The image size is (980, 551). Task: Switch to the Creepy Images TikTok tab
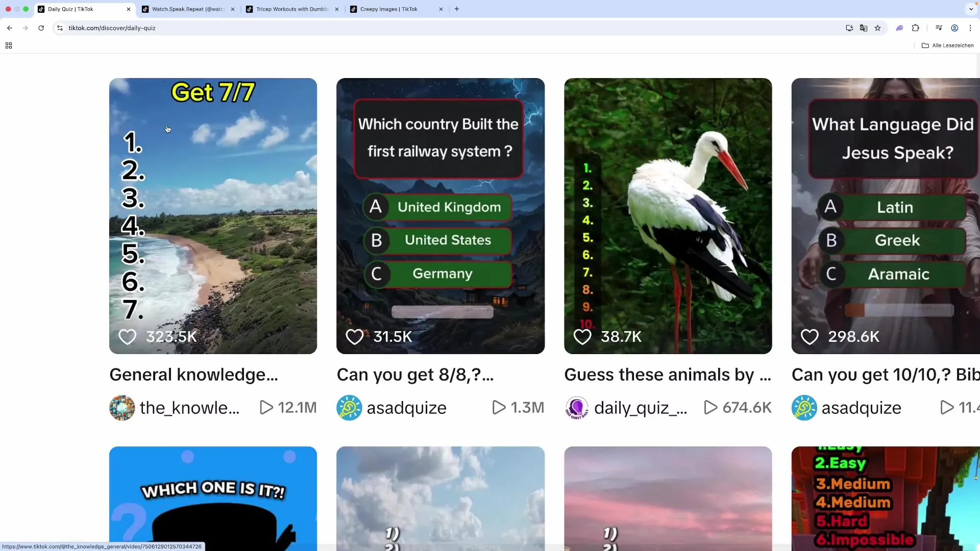[388, 9]
